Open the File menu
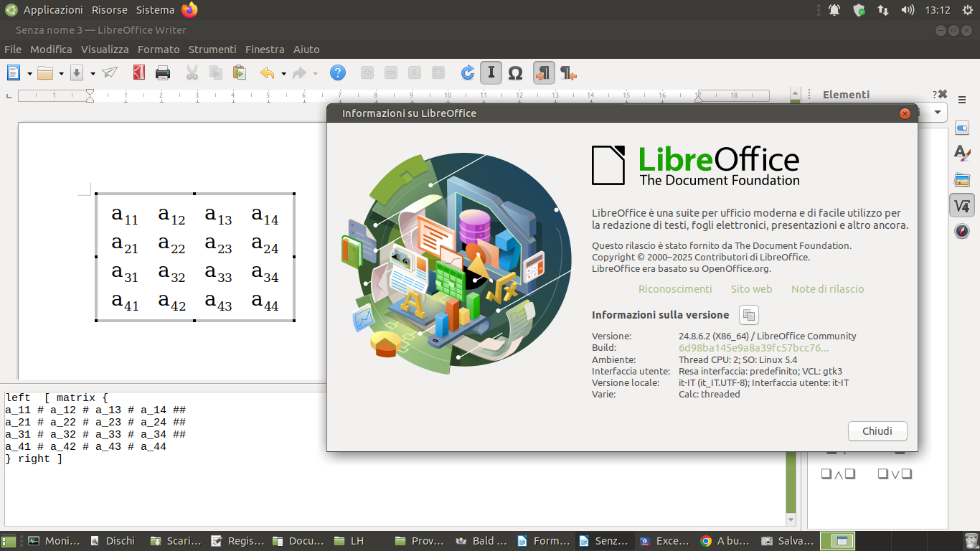 coord(13,50)
